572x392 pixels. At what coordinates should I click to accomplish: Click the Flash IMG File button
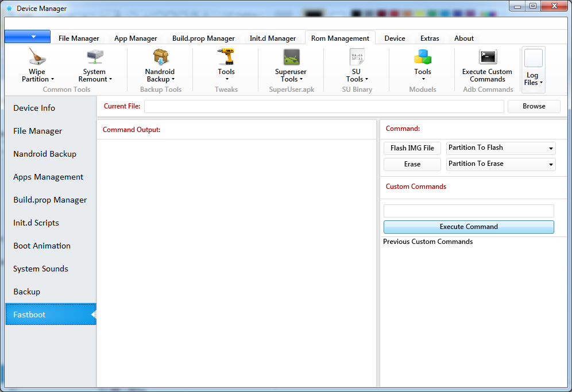(412, 148)
